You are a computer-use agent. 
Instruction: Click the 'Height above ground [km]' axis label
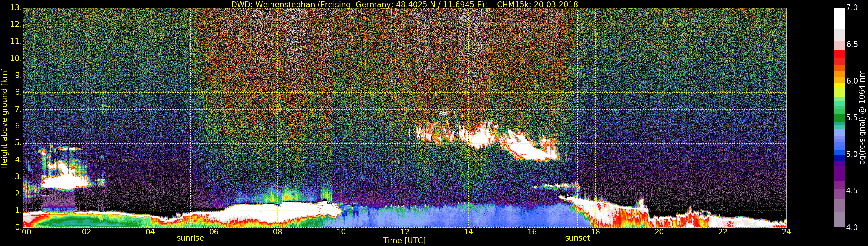click(x=4, y=119)
